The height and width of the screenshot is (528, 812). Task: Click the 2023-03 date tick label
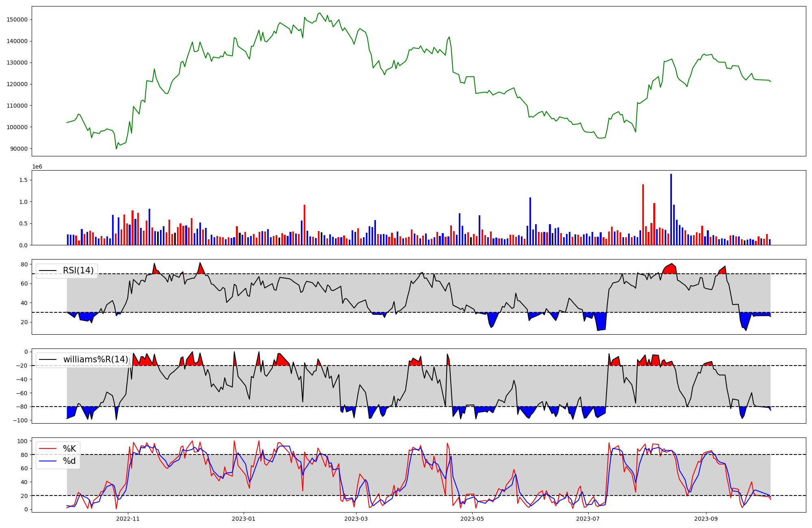356,519
